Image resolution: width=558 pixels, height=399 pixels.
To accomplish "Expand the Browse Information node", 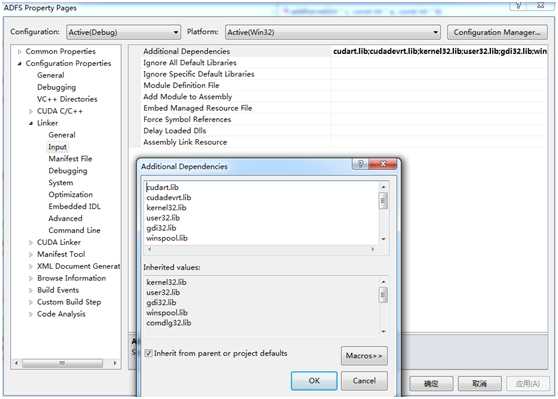I will click(31, 278).
